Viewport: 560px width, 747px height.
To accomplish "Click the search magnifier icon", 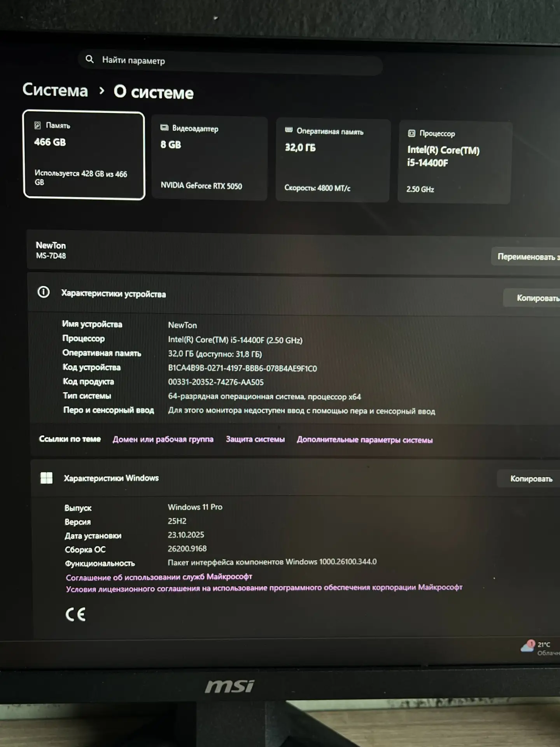I will (89, 59).
